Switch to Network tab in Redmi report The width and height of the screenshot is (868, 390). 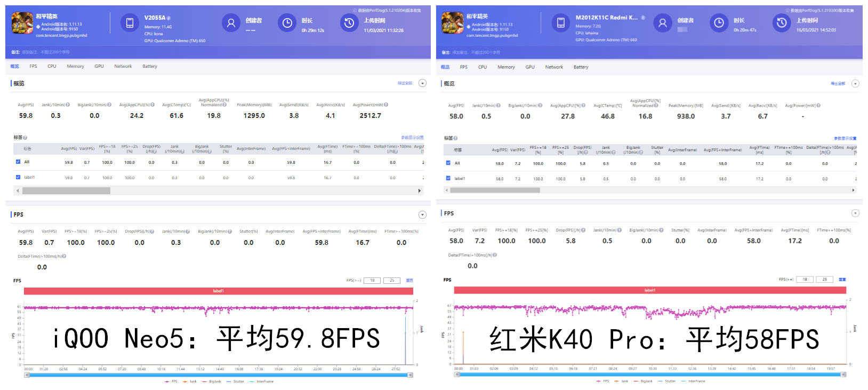tap(554, 67)
